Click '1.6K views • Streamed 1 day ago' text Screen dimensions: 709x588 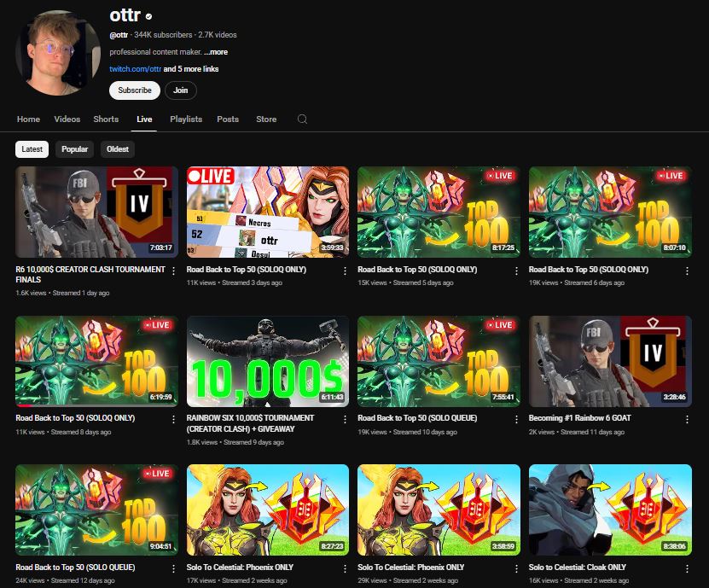[62, 293]
